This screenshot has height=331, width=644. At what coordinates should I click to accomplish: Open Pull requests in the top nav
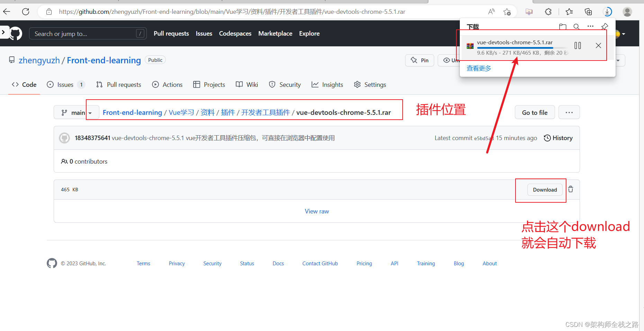click(171, 34)
